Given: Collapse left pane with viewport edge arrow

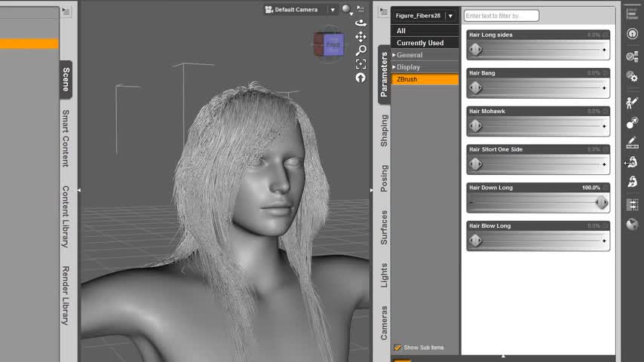Looking at the screenshot, I should pos(79,190).
